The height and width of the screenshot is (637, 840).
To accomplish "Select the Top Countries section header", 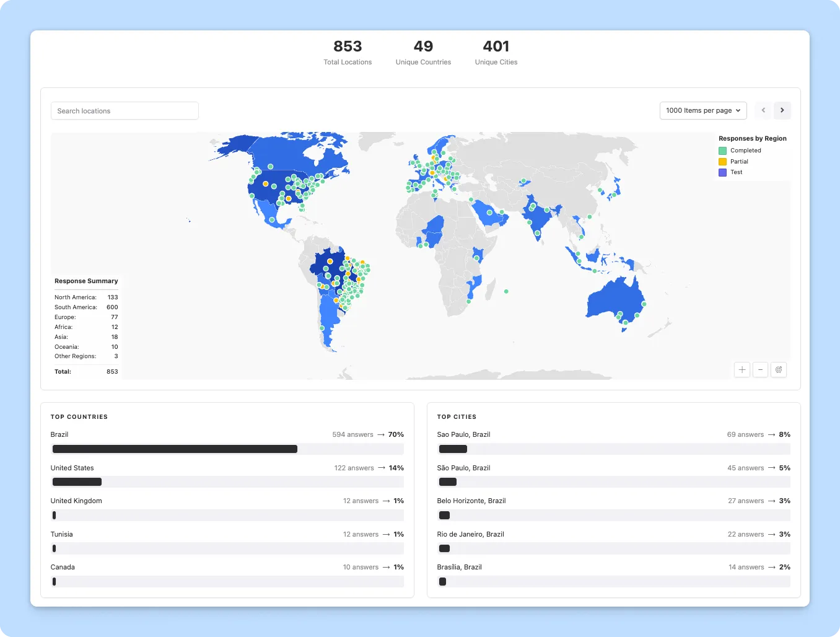I will click(x=79, y=416).
